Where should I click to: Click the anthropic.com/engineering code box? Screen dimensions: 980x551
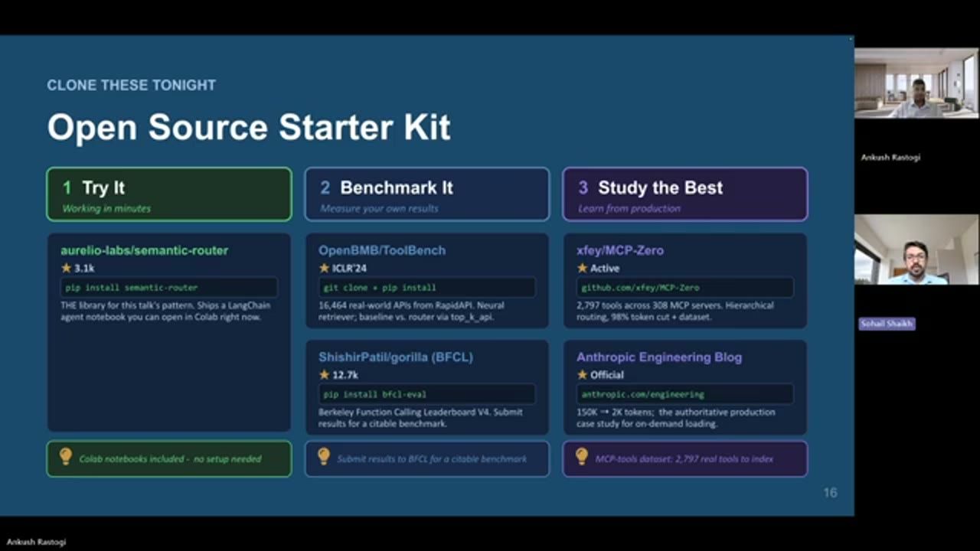pyautogui.click(x=685, y=395)
